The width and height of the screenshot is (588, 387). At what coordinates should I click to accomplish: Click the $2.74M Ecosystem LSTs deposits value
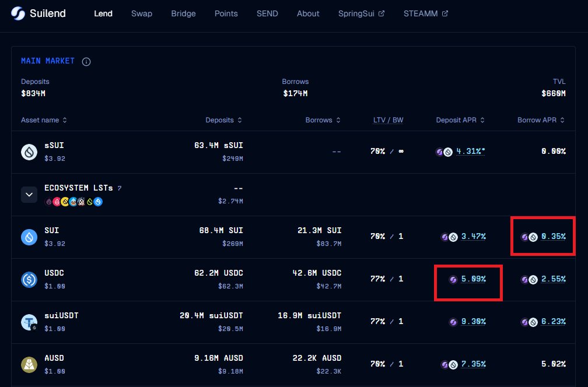tap(230, 201)
